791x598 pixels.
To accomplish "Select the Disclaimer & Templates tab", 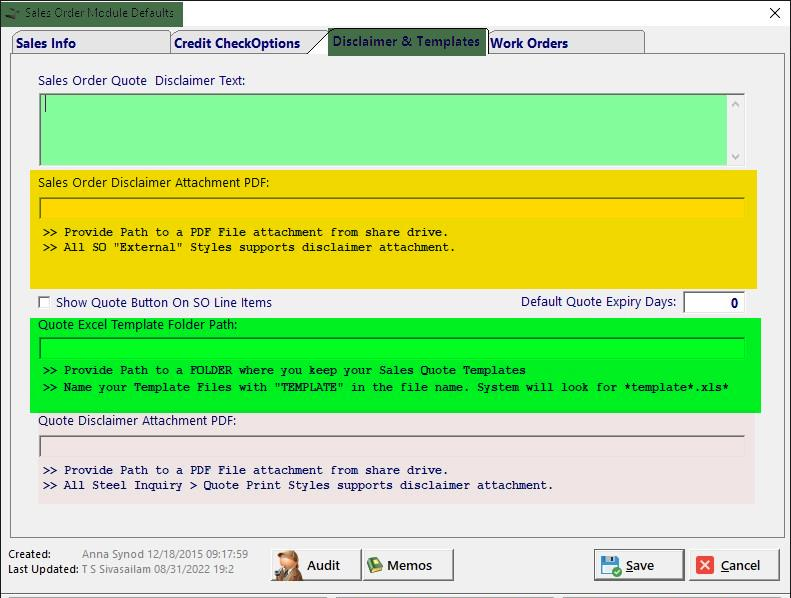I will pyautogui.click(x=407, y=41).
